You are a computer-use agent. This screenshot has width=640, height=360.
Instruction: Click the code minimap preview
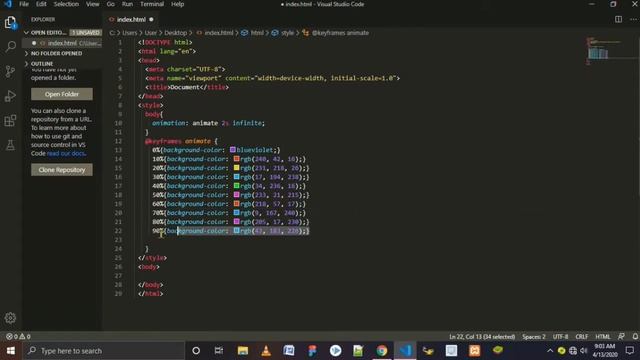pos(604,51)
